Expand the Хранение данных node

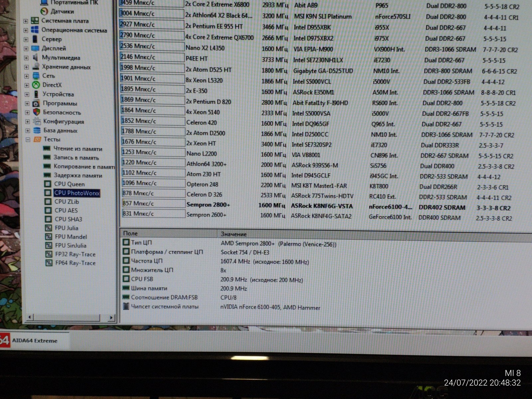point(26,67)
